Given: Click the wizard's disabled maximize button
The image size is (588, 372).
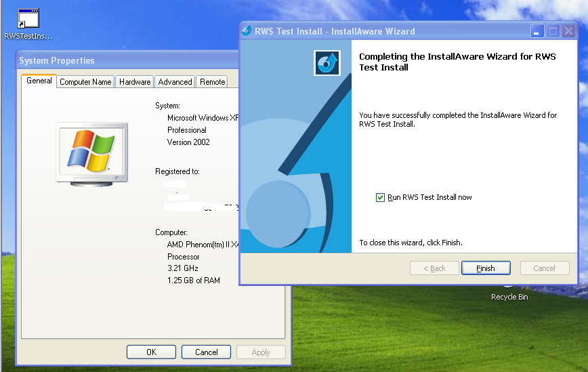Looking at the screenshot, I should 553,31.
